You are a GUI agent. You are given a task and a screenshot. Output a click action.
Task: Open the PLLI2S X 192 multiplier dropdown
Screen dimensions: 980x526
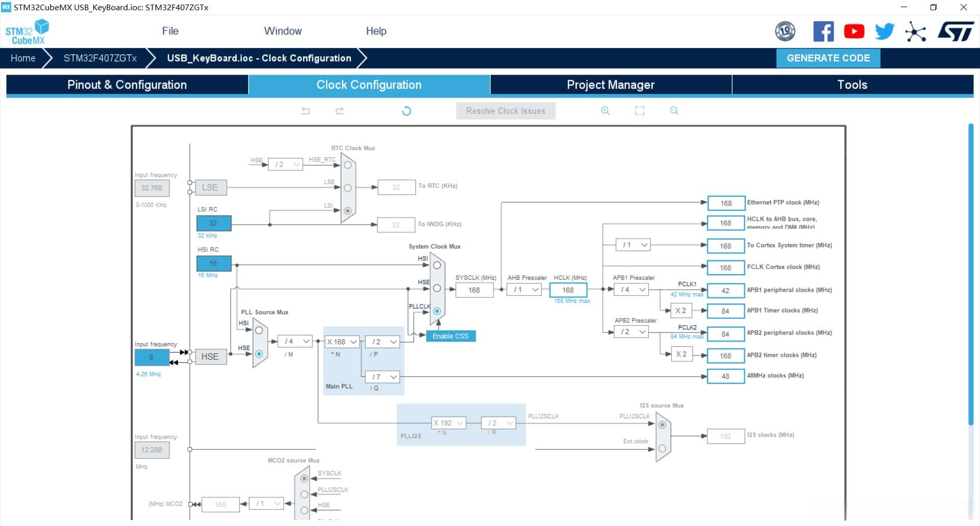coord(449,423)
